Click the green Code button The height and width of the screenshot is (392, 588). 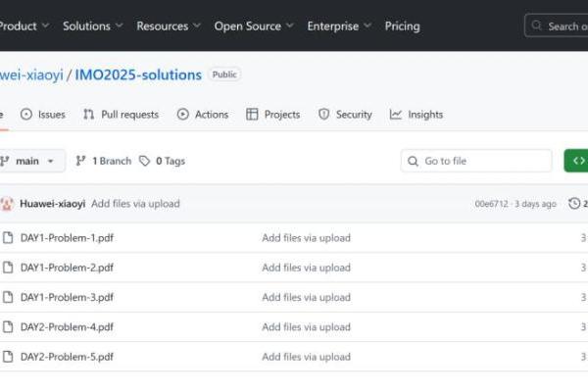pyautogui.click(x=576, y=161)
